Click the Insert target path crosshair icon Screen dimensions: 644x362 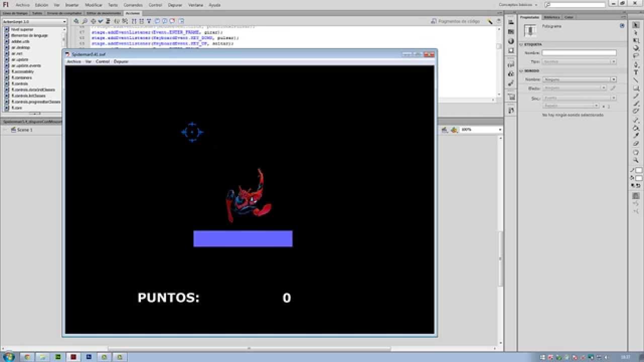click(93, 22)
